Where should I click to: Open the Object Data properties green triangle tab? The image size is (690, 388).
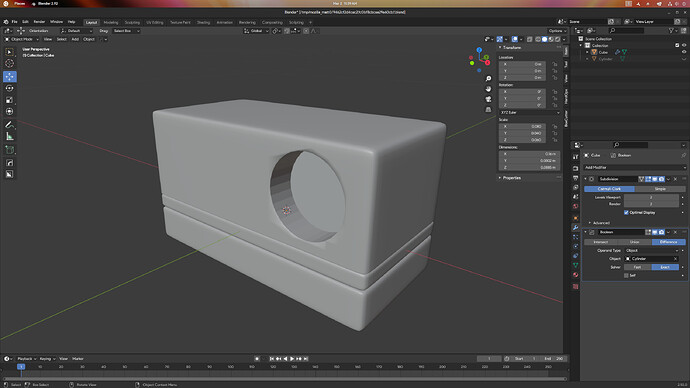576,265
